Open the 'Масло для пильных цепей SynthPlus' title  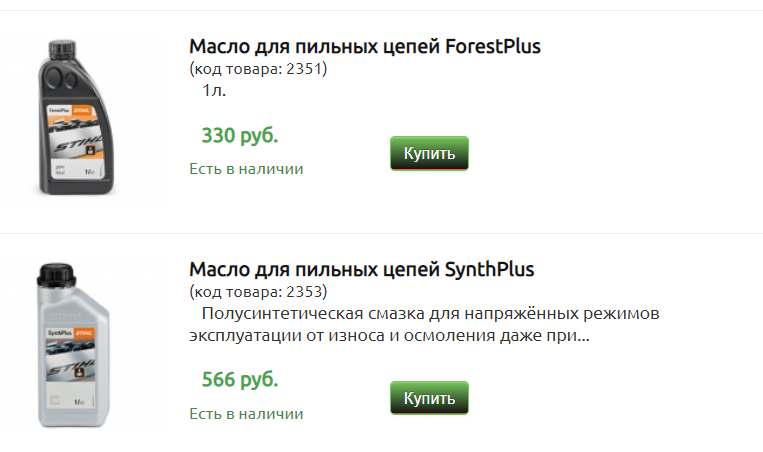tap(362, 269)
